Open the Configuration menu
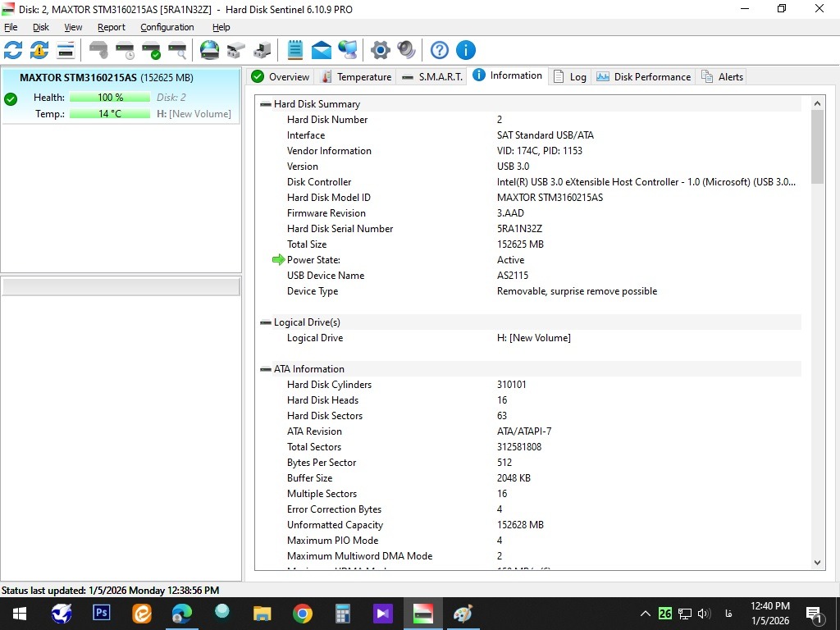This screenshot has height=630, width=840. (x=167, y=27)
